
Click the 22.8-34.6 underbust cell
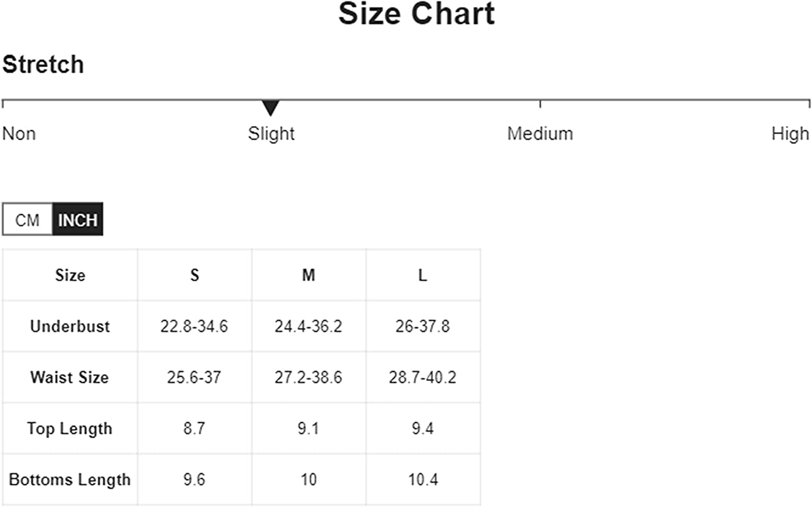click(x=194, y=326)
